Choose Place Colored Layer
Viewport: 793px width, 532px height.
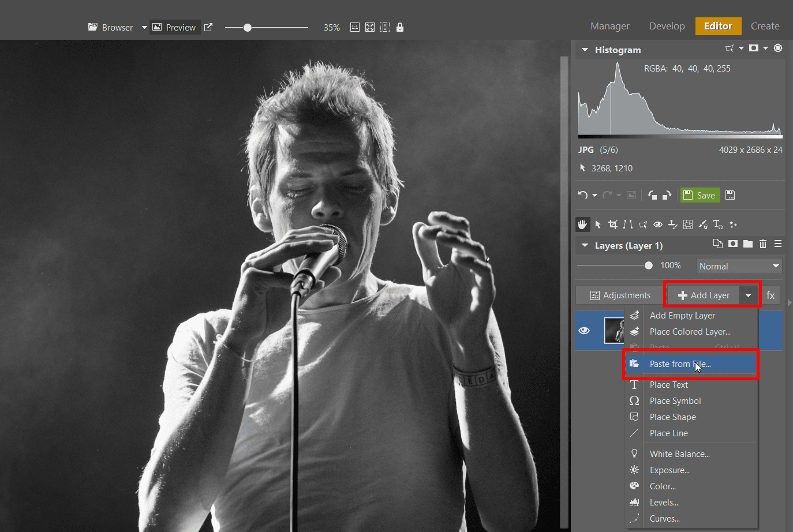coord(691,332)
